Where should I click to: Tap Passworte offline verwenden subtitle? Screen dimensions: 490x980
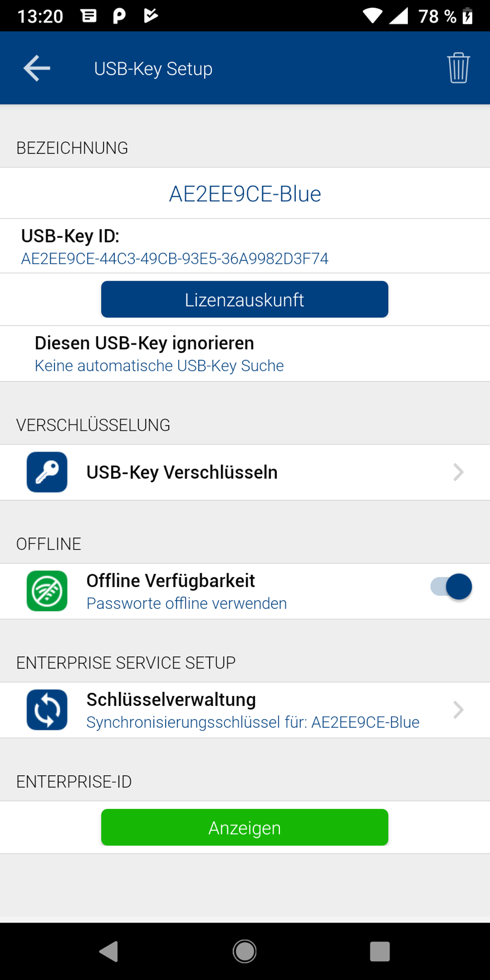186,603
